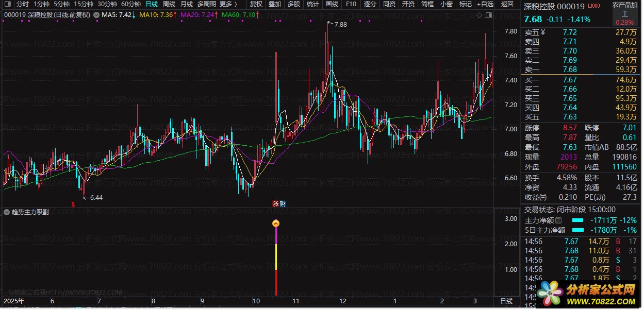Add stock via +自选 button
The image size is (644, 310).
[x=484, y=4]
